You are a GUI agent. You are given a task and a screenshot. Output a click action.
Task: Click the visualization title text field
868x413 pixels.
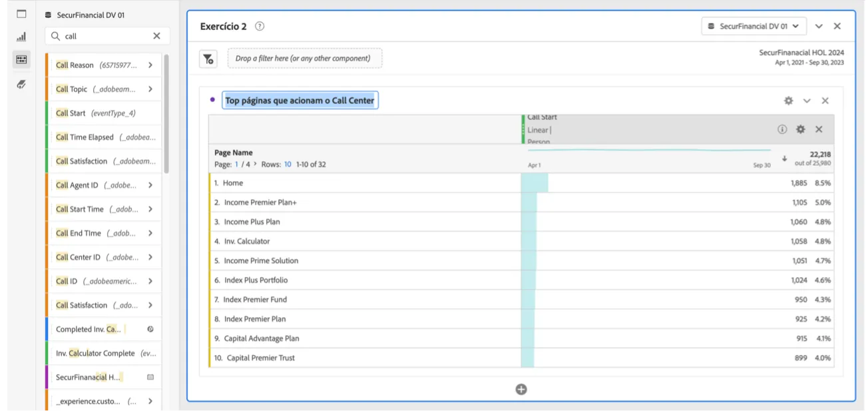click(300, 101)
